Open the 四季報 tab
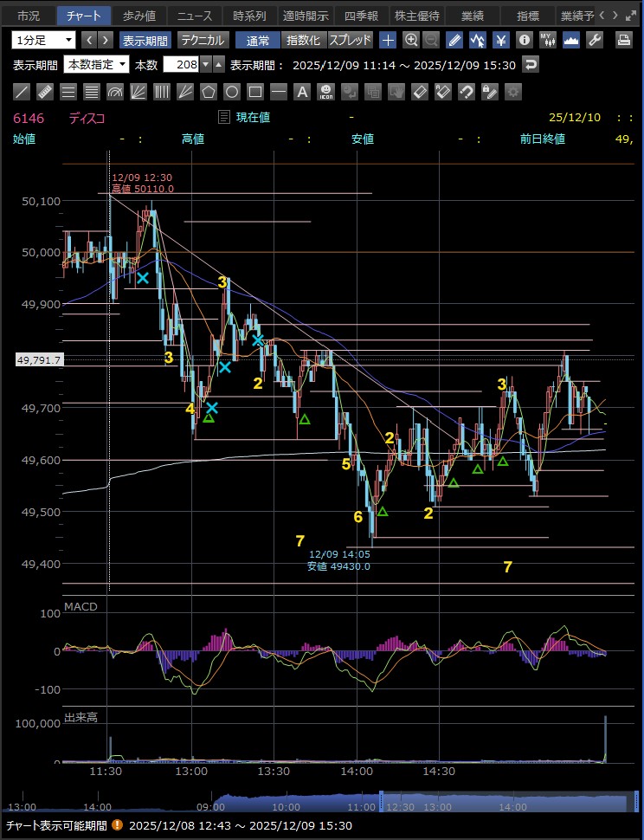This screenshot has height=840, width=644. pyautogui.click(x=361, y=16)
